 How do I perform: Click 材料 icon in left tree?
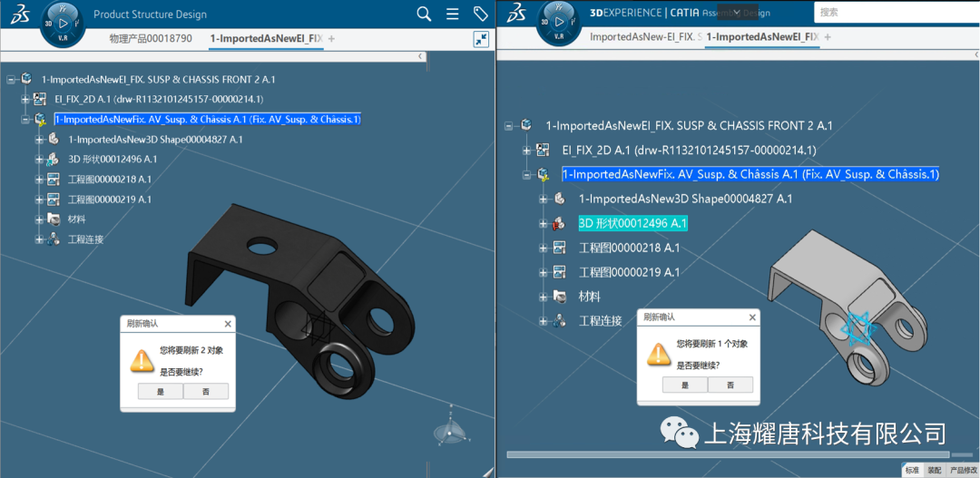pyautogui.click(x=54, y=219)
